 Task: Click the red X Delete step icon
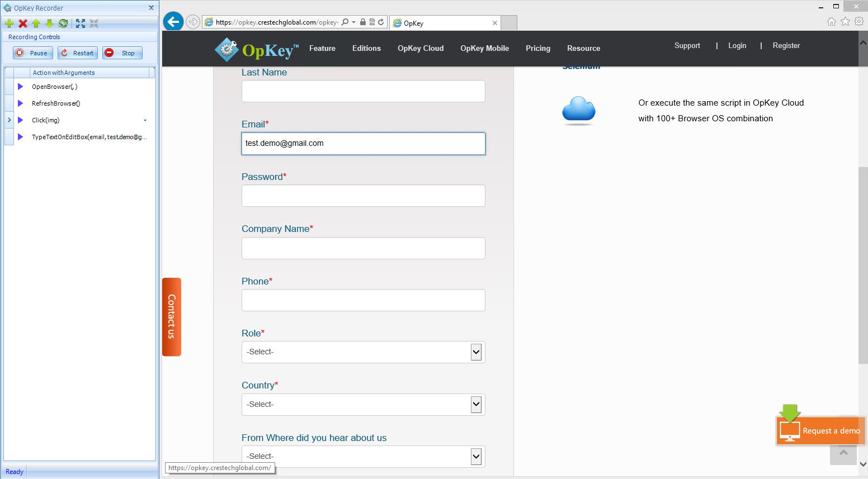click(23, 23)
